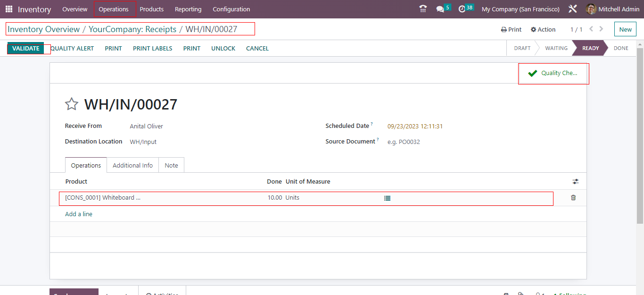Image resolution: width=644 pixels, height=295 pixels.
Task: Click the phone VoIP icon
Action: coord(423,9)
